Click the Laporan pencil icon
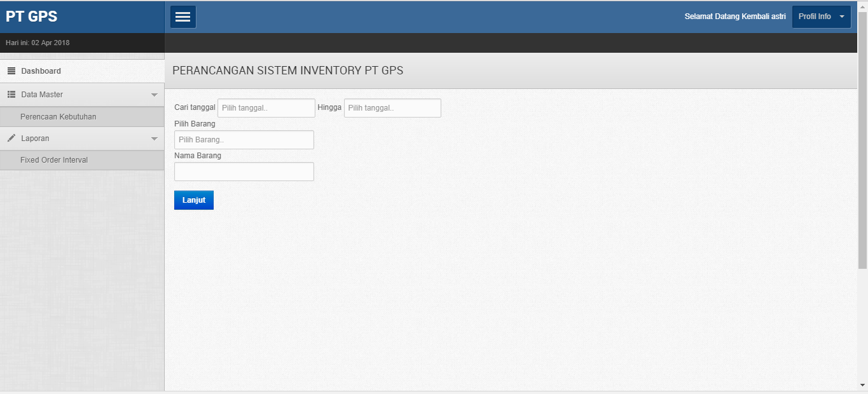Image resolution: width=868 pixels, height=394 pixels. click(11, 139)
